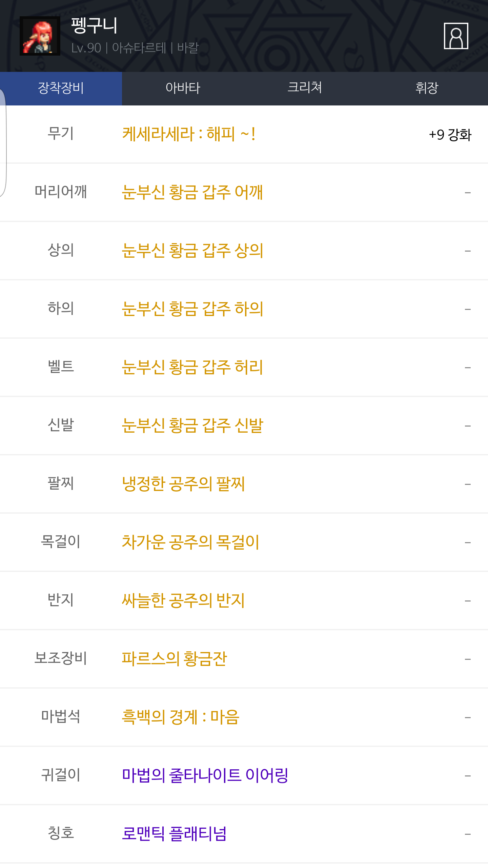Select 싸늘한 공주의 반지 ring
Viewport: 488px width, 868px height.
pyautogui.click(x=183, y=600)
